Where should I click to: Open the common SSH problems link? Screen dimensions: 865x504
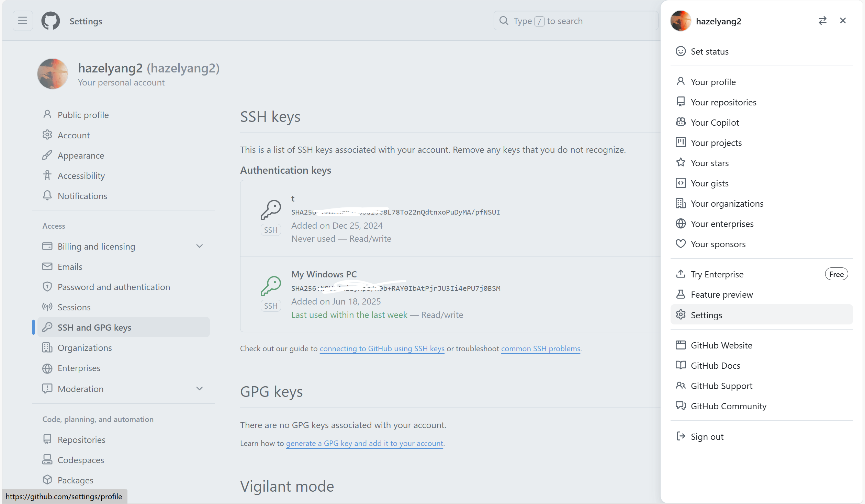(x=541, y=348)
